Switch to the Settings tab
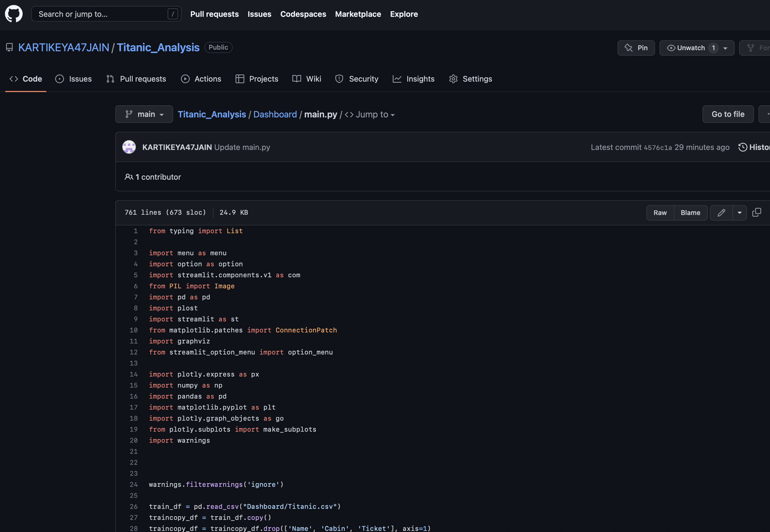The height and width of the screenshot is (532, 770). [470, 79]
